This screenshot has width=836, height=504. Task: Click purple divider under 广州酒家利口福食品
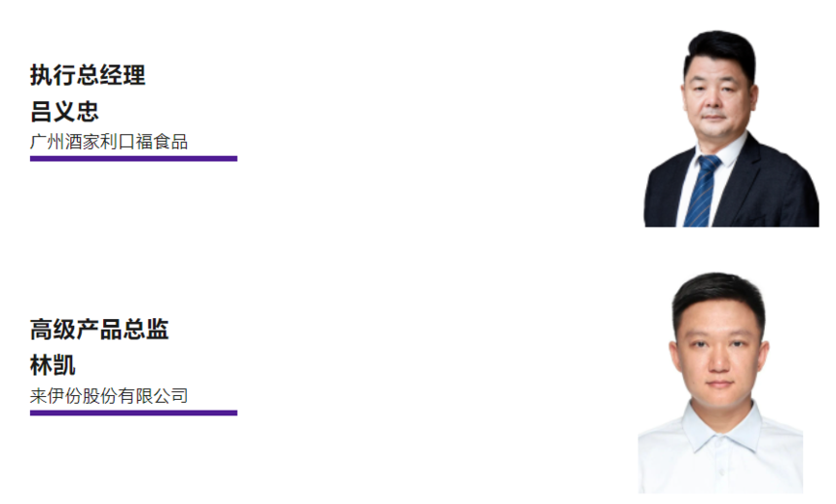tap(133, 159)
